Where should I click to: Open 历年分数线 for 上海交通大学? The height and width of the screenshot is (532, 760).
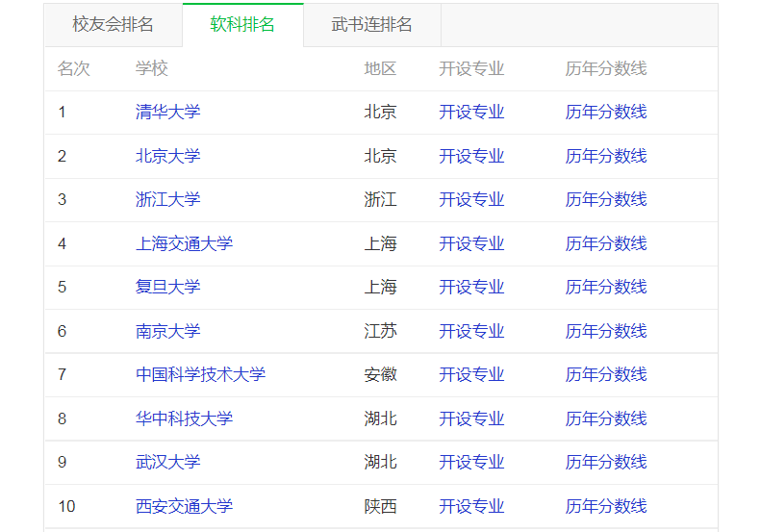click(x=606, y=243)
